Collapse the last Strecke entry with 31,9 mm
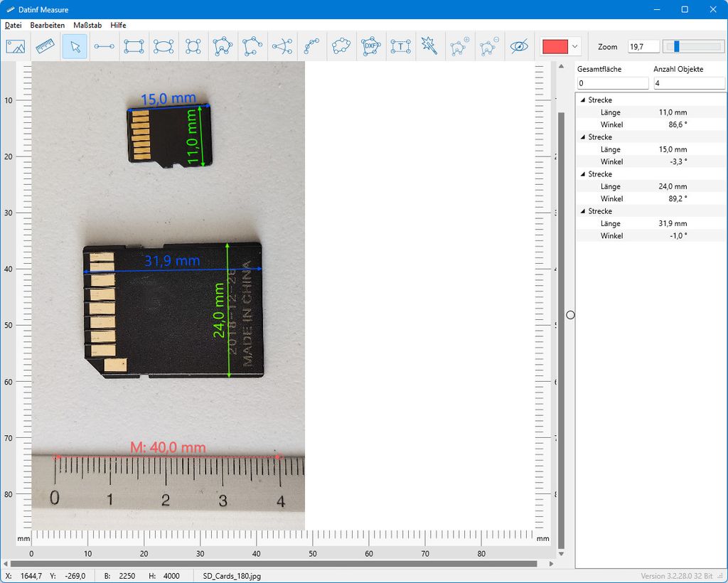The image size is (728, 583). (584, 211)
